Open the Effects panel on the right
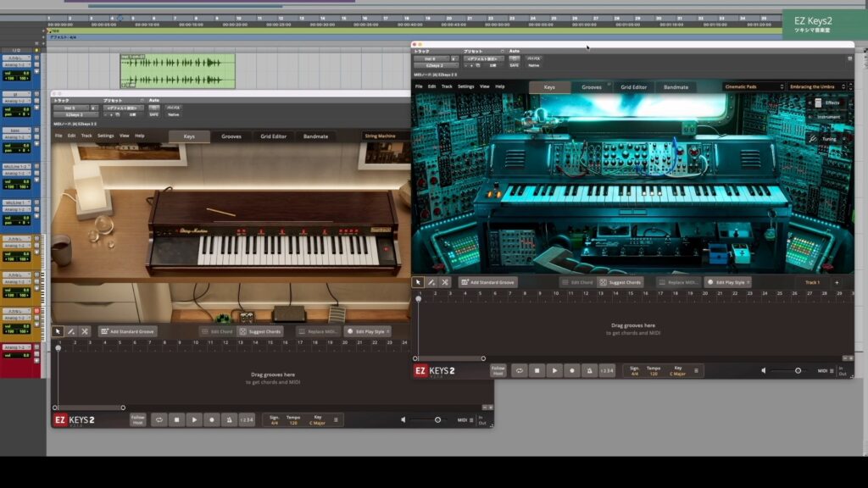Viewport: 868px width, 488px height. pos(823,103)
